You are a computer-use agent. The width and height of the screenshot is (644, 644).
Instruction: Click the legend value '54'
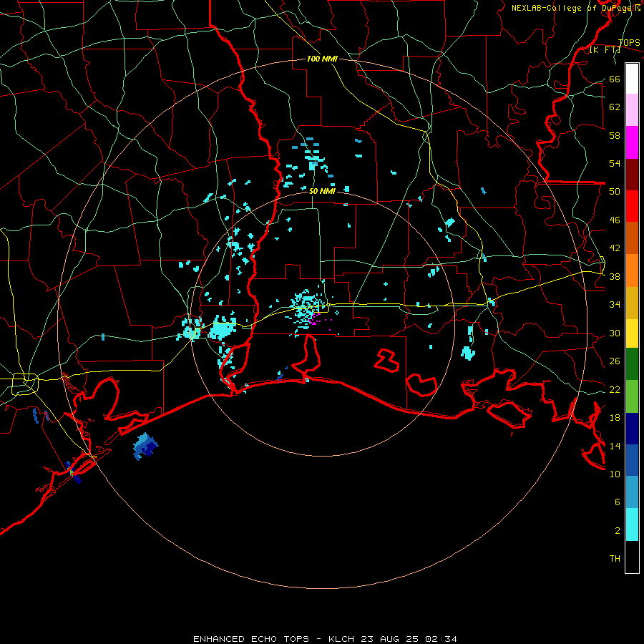click(x=615, y=163)
